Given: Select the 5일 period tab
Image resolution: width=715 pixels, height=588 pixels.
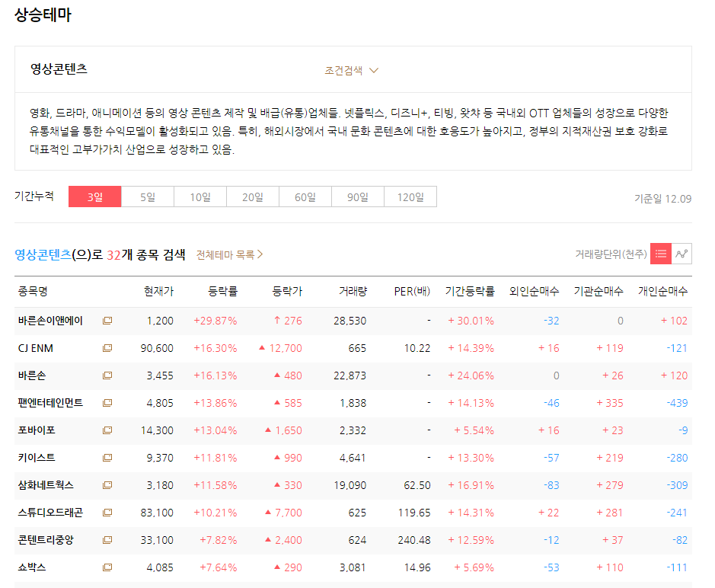Looking at the screenshot, I should click(x=147, y=197).
